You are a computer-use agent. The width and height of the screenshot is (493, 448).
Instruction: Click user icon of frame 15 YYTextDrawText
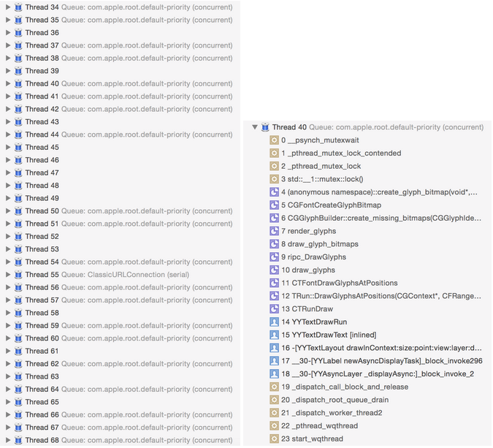[x=274, y=335]
